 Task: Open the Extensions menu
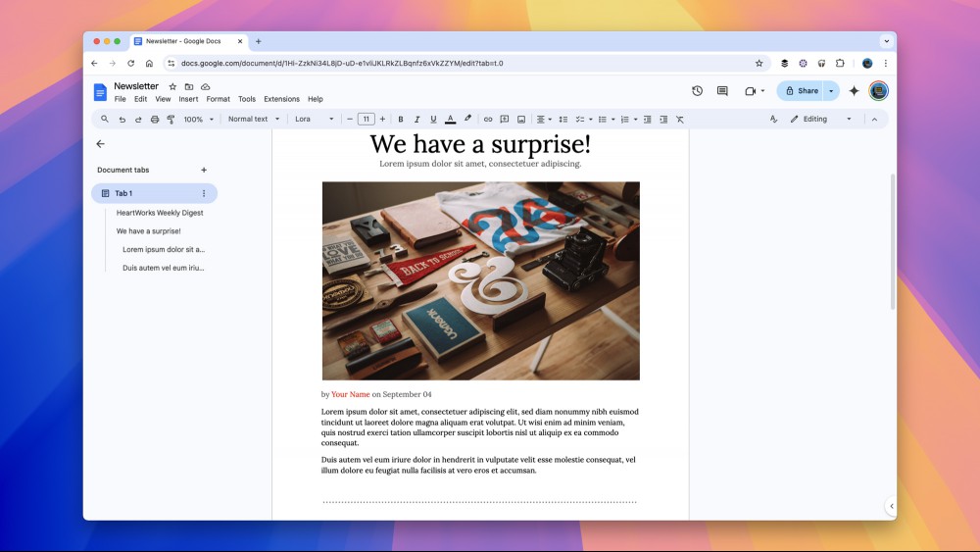282,99
